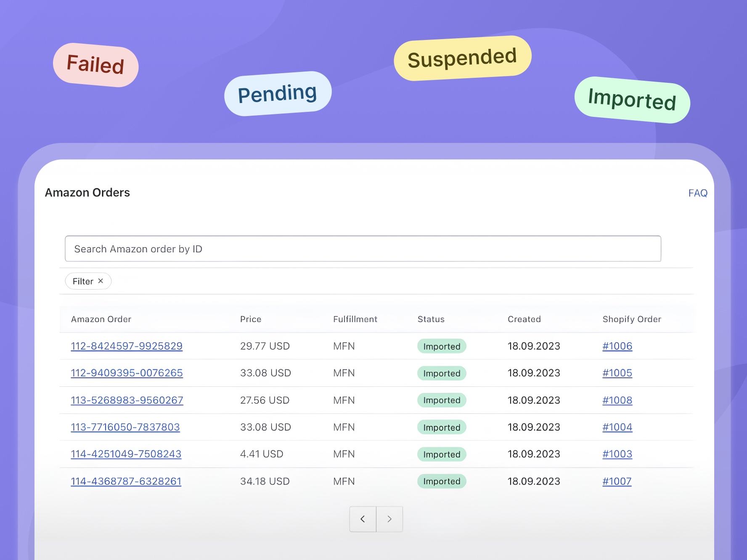View Shopify order #1007
The image size is (747, 560).
[617, 481]
